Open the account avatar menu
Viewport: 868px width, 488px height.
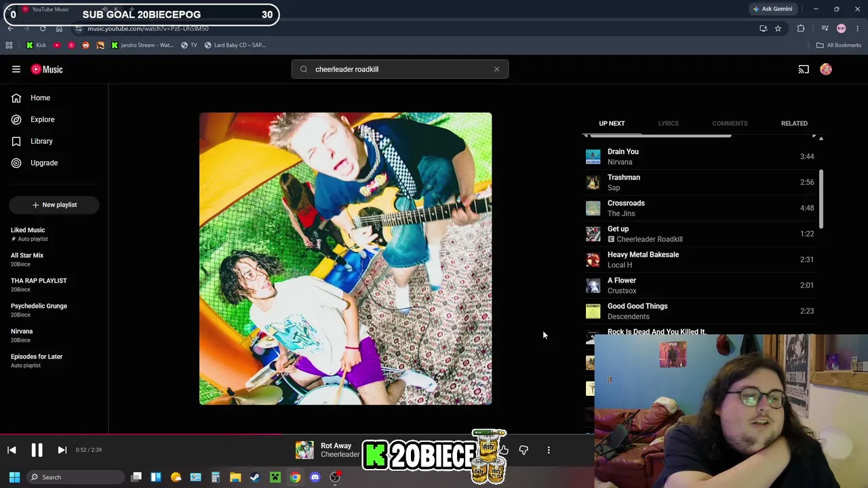826,69
